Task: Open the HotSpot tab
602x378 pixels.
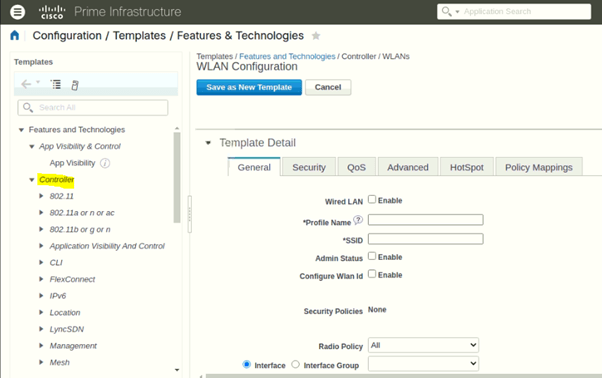Action: (x=467, y=167)
